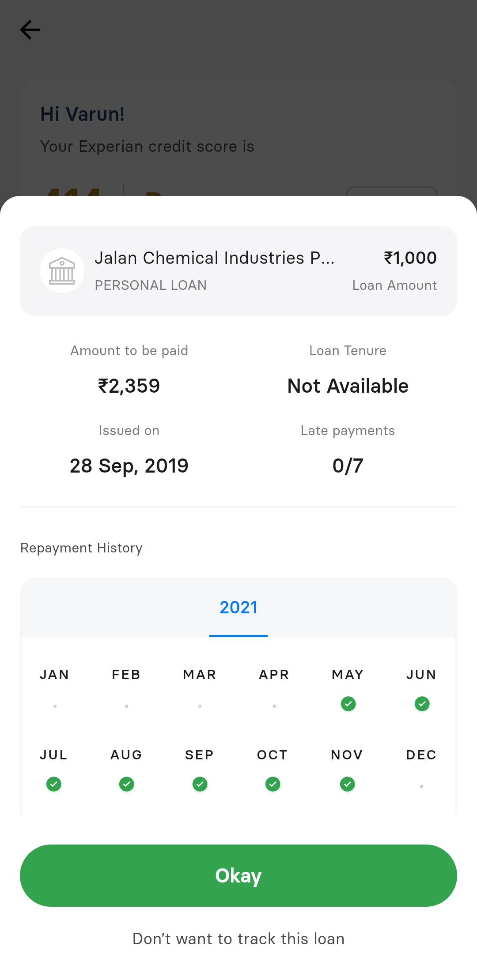Screen dimensions: 477x980
Task: Click the Late payments 0/7 value
Action: [348, 466]
